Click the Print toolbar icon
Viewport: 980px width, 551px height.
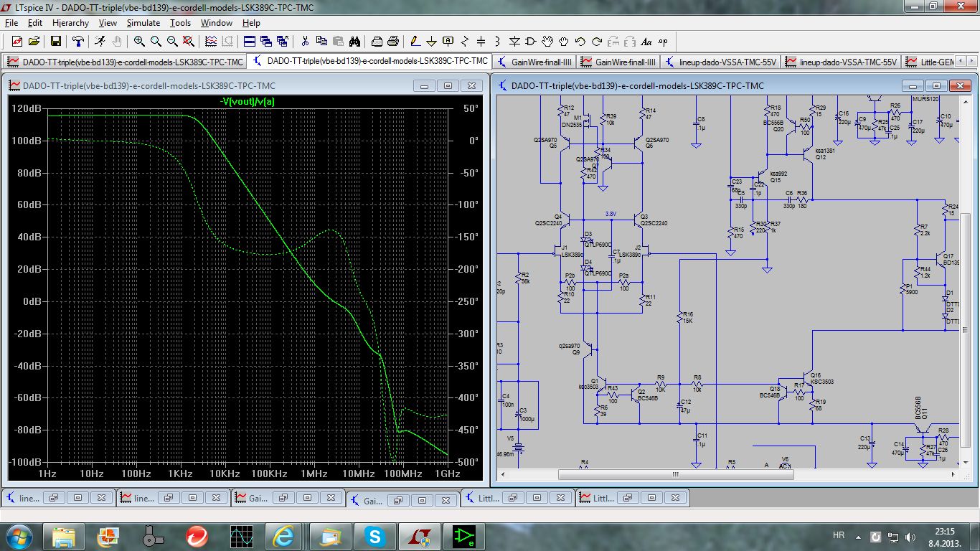point(393,42)
